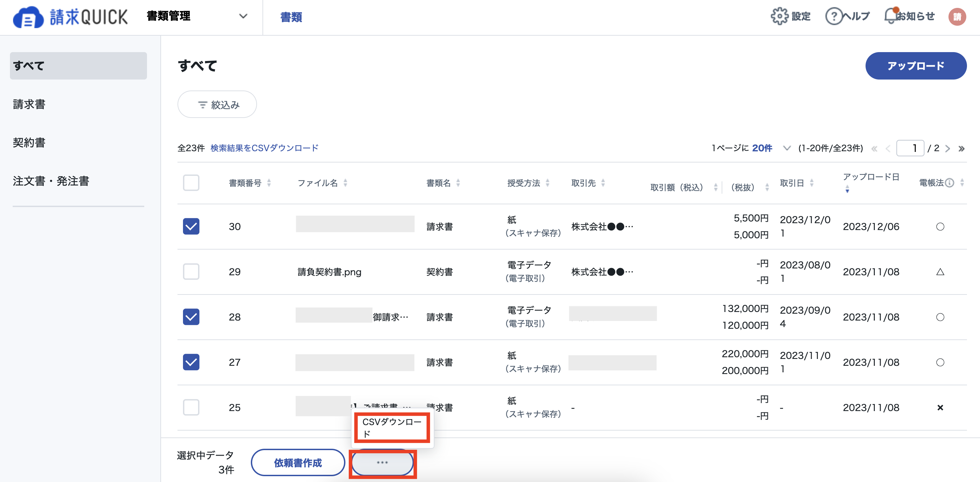Click the triangle status in row 29
The height and width of the screenshot is (482, 980).
940,272
